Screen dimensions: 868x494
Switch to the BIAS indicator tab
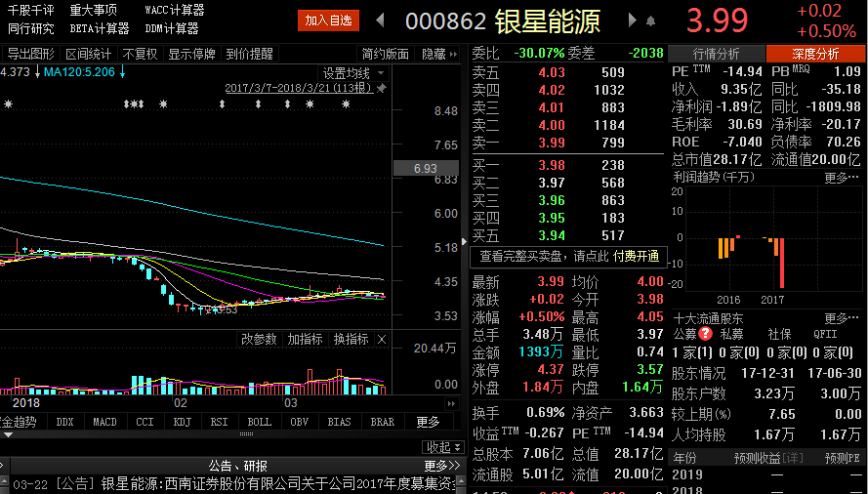tap(339, 422)
